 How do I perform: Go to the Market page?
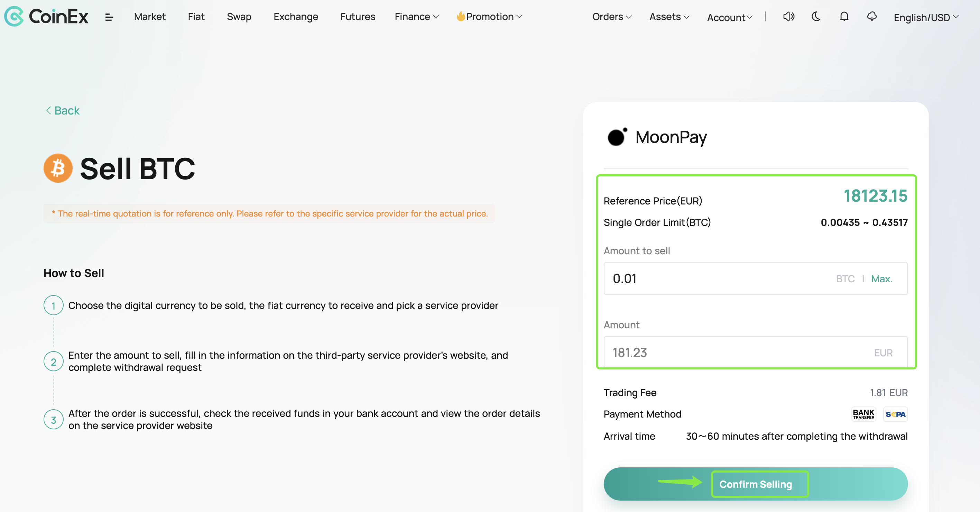pyautogui.click(x=150, y=17)
